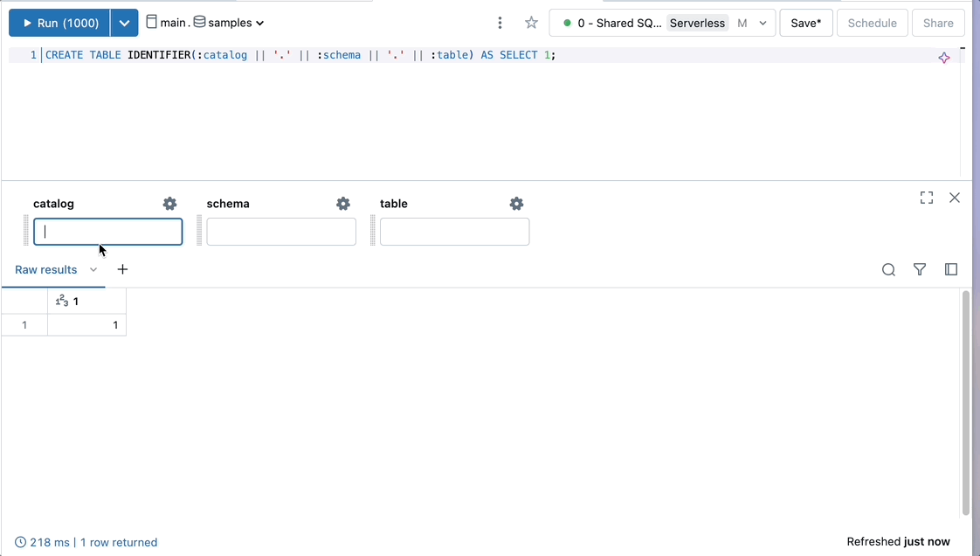Star this query as a favorite

click(x=531, y=23)
